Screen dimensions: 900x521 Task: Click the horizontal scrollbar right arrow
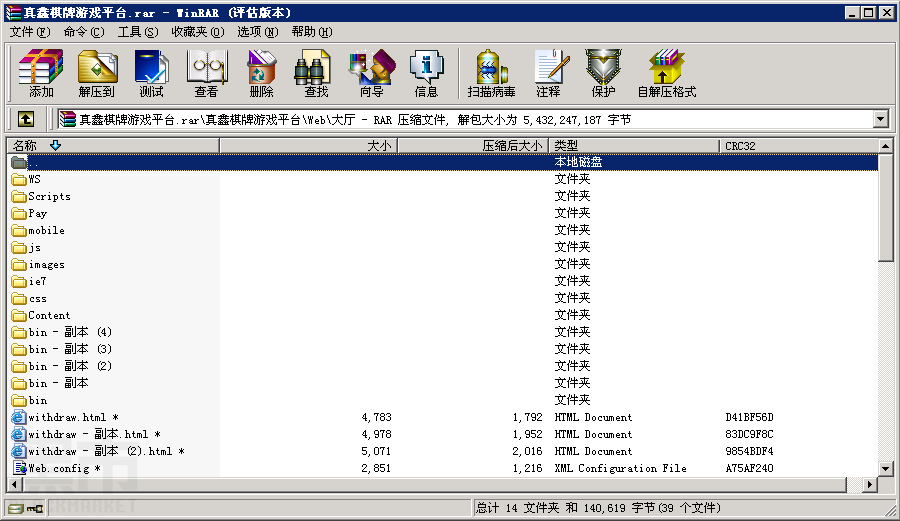pyautogui.click(x=870, y=485)
